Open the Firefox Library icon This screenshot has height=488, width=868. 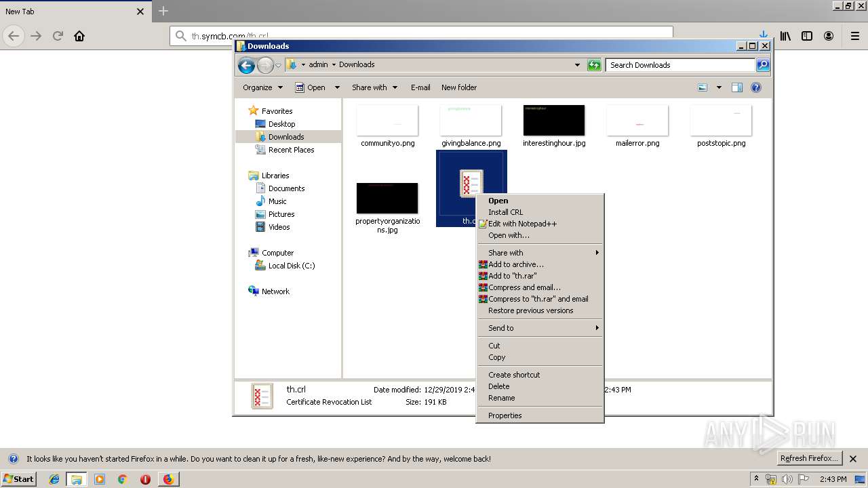785,36
